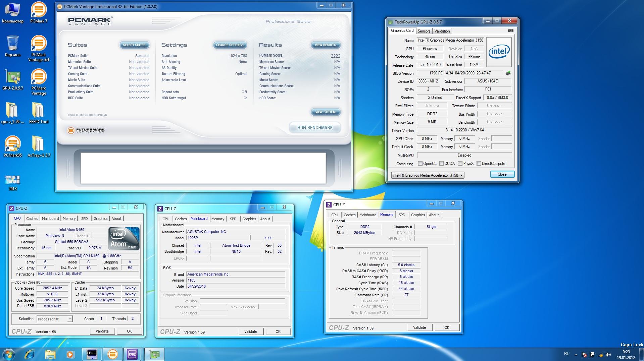Open About tab in the Memory CPU-Z window
Image resolution: width=644 pixels, height=361 pixels.
pos(434,215)
